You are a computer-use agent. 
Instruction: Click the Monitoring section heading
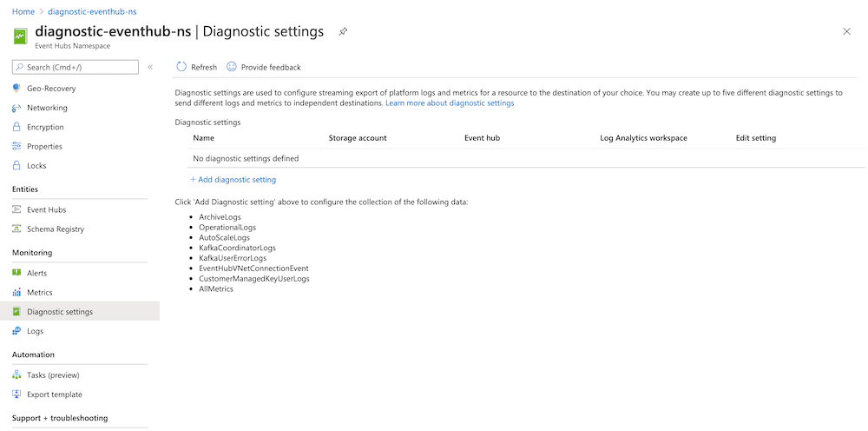(32, 253)
